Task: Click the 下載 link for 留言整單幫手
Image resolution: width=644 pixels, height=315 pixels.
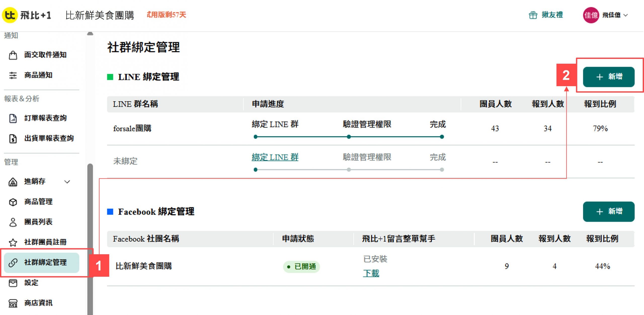Action: pyautogui.click(x=371, y=273)
